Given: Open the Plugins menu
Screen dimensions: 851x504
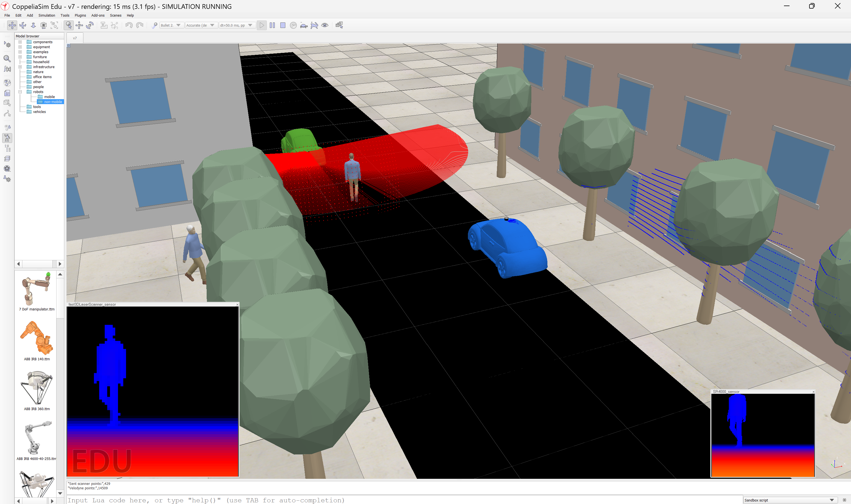Looking at the screenshot, I should [x=80, y=15].
